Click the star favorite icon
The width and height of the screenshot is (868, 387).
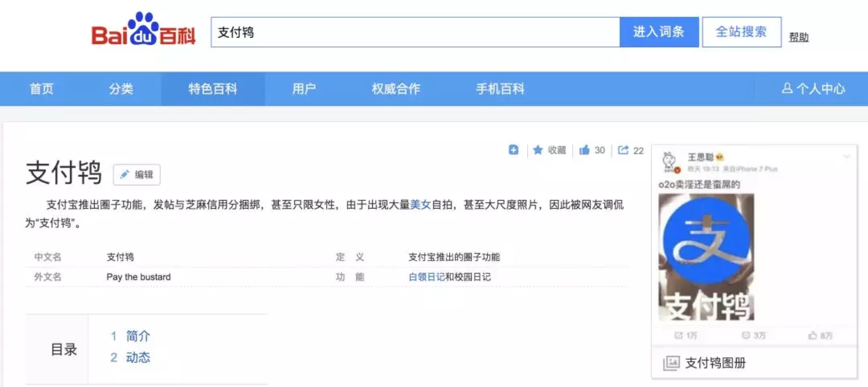(x=538, y=150)
